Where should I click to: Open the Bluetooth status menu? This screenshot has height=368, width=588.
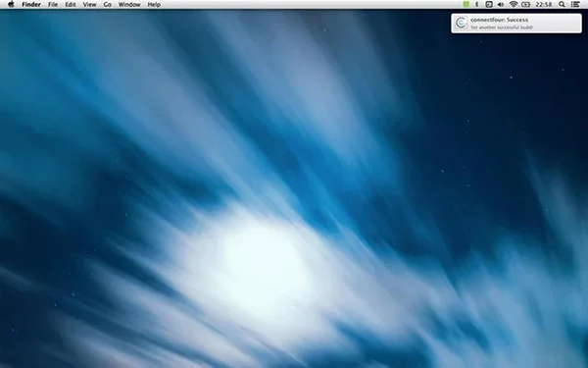click(477, 5)
